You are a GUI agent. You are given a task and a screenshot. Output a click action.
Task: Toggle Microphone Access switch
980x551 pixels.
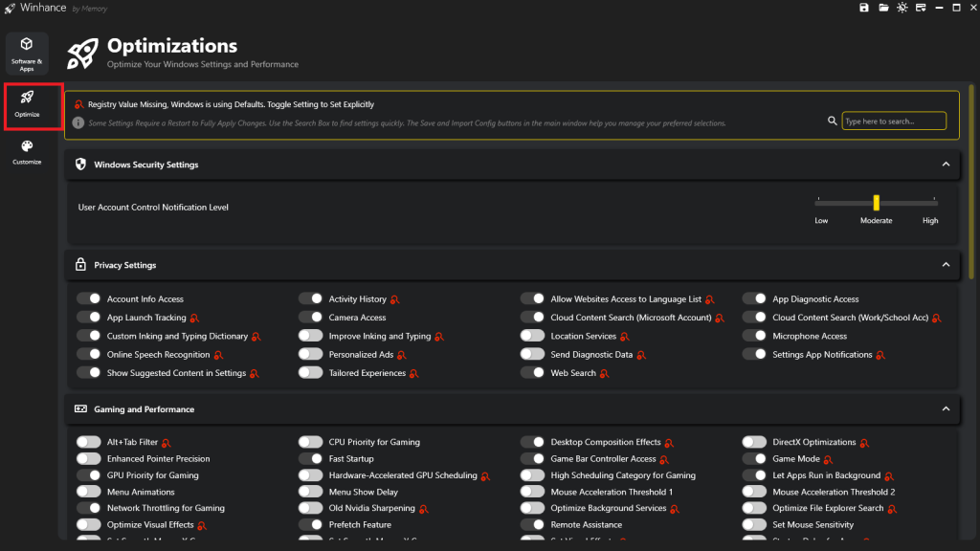click(x=754, y=336)
